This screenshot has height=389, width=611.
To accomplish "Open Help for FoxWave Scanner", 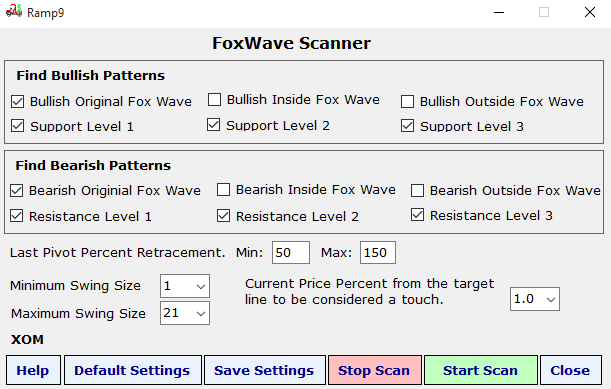I will (34, 370).
